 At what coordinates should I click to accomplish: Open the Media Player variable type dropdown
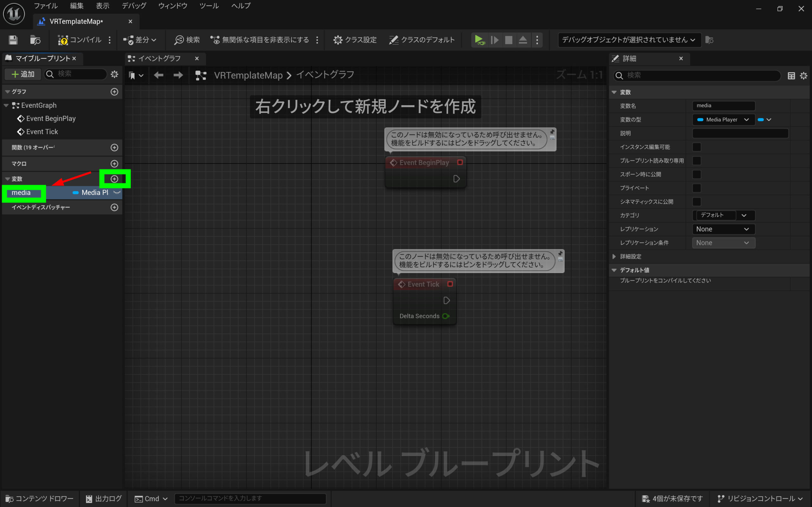coord(723,120)
